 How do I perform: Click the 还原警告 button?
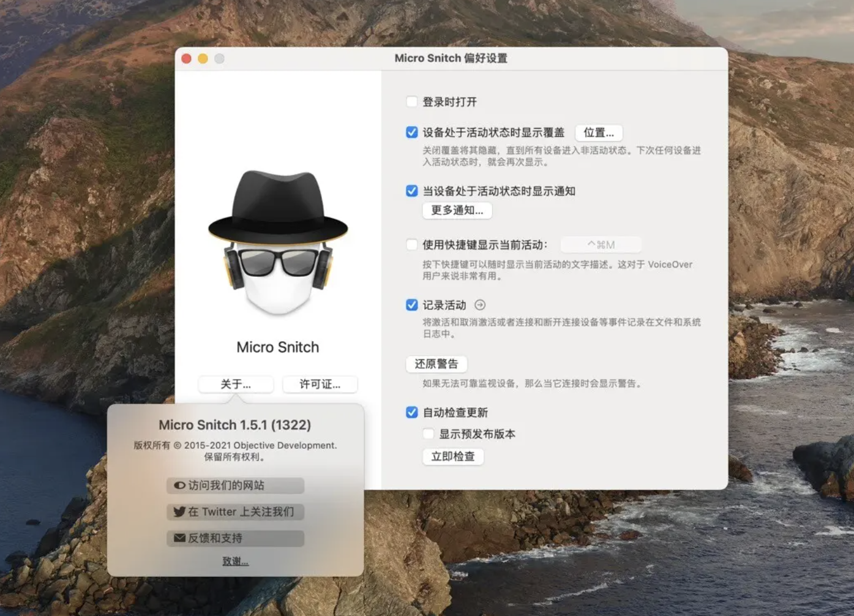436,364
